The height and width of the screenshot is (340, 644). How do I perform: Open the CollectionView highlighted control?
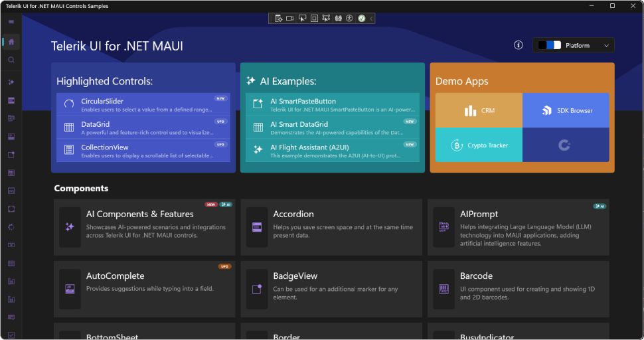pos(143,151)
